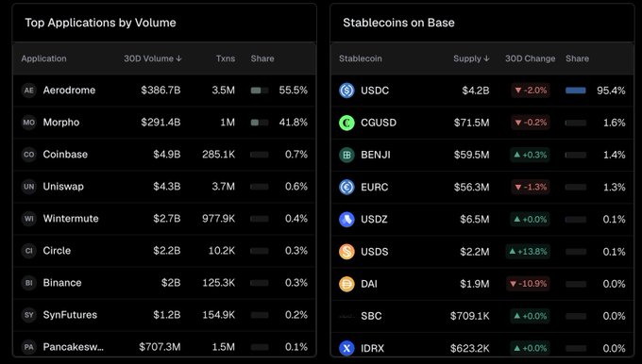The height and width of the screenshot is (364, 642).
Task: Click the USDZ token icon
Action: coord(346,219)
